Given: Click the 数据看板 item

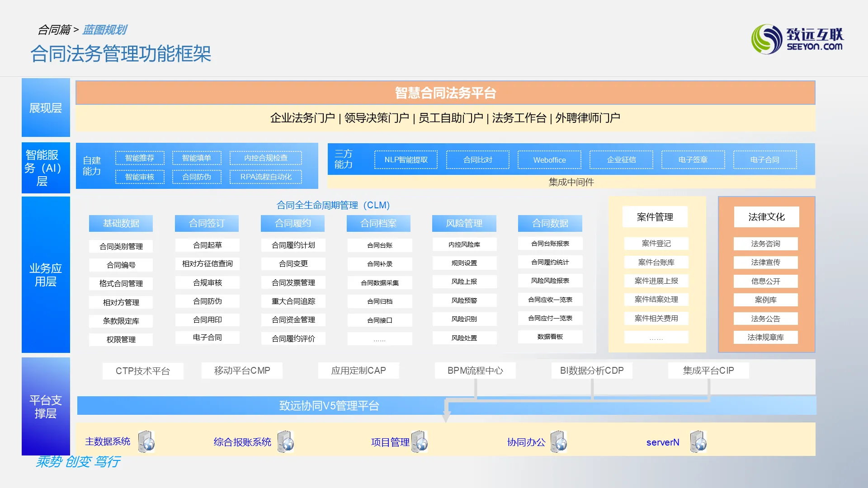Looking at the screenshot, I should 550,337.
